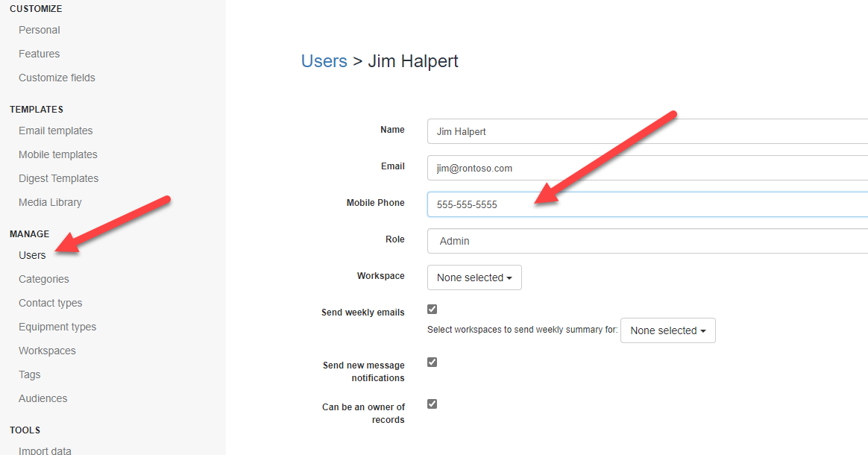
Task: Open Tags in sidebar
Action: pos(29,374)
